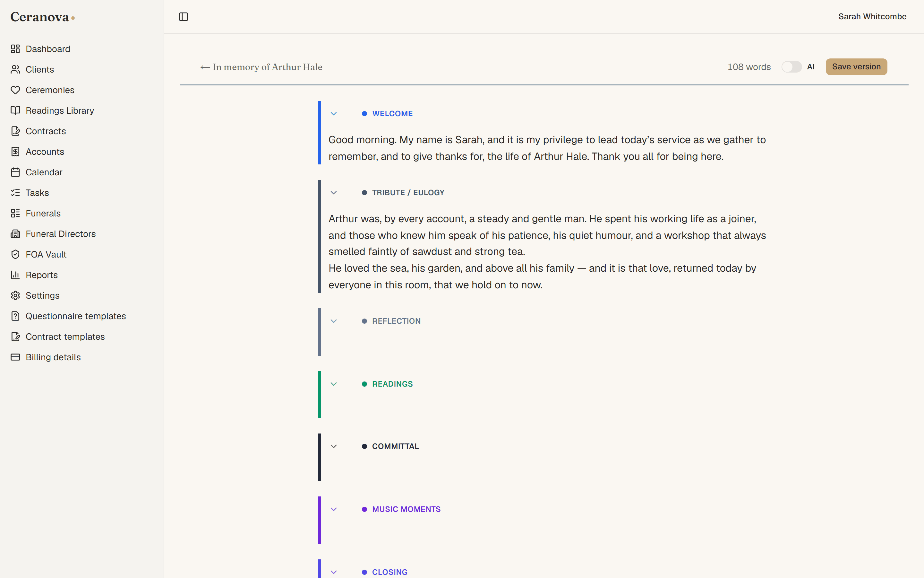This screenshot has height=578, width=924.
Task: Click the Funeral Directors building icon
Action: pos(15,234)
